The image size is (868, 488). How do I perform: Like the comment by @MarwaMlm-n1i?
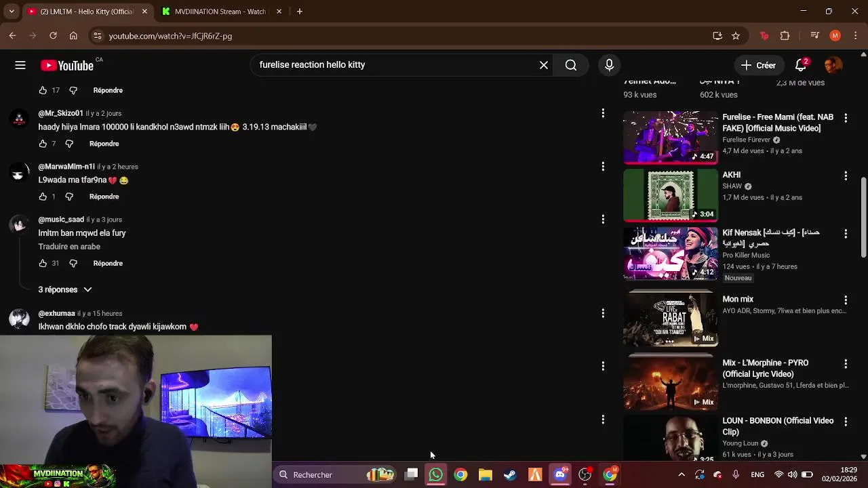coord(43,197)
